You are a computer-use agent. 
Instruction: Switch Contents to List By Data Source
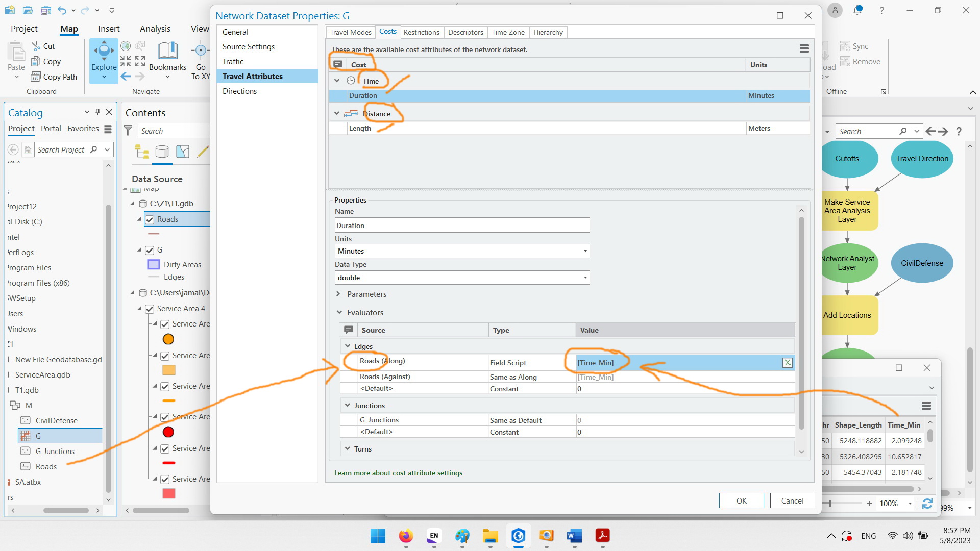coord(162,152)
